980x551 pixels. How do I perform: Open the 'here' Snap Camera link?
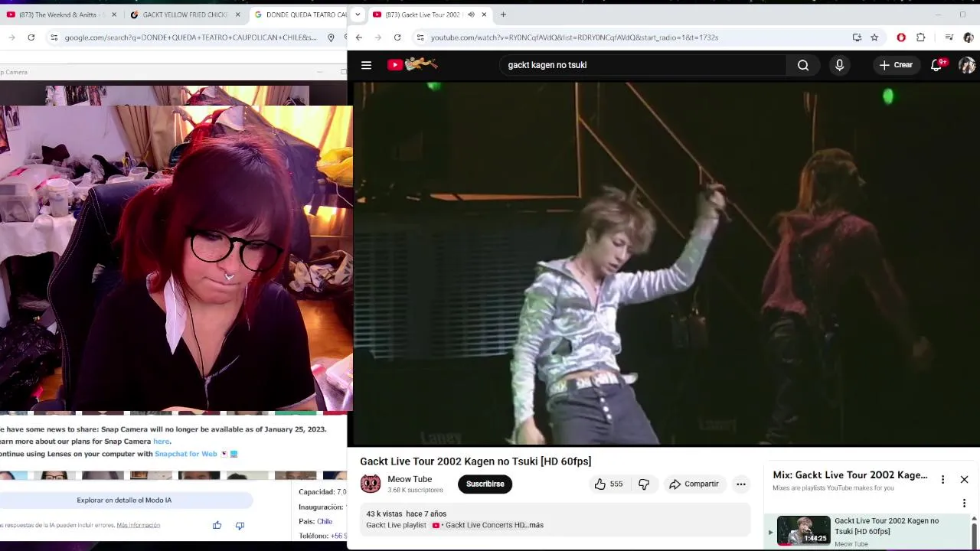(x=161, y=442)
